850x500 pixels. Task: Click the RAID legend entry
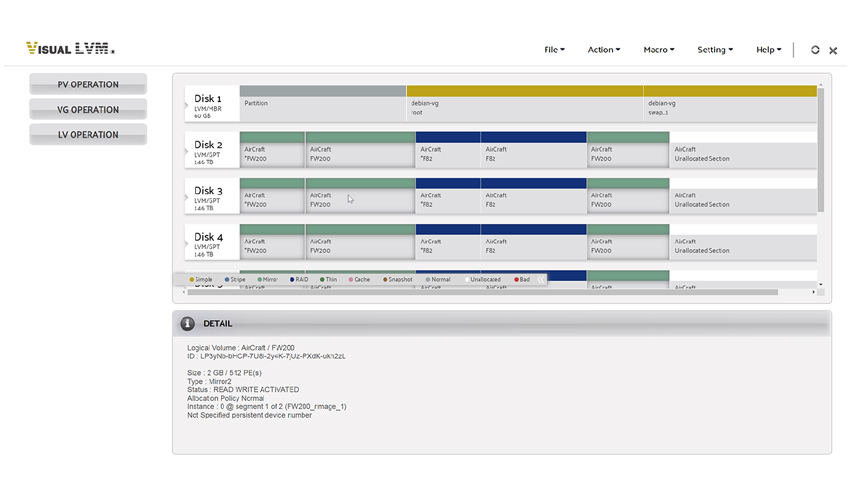(301, 280)
